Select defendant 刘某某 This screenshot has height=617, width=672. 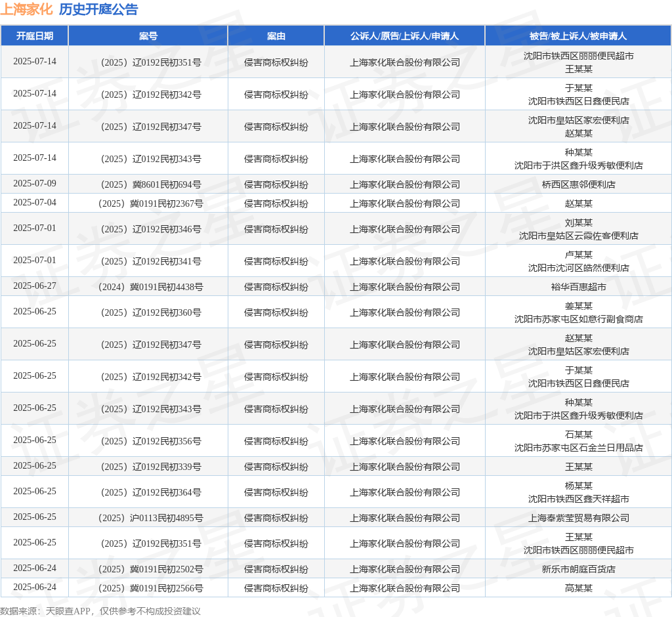pyautogui.click(x=578, y=223)
